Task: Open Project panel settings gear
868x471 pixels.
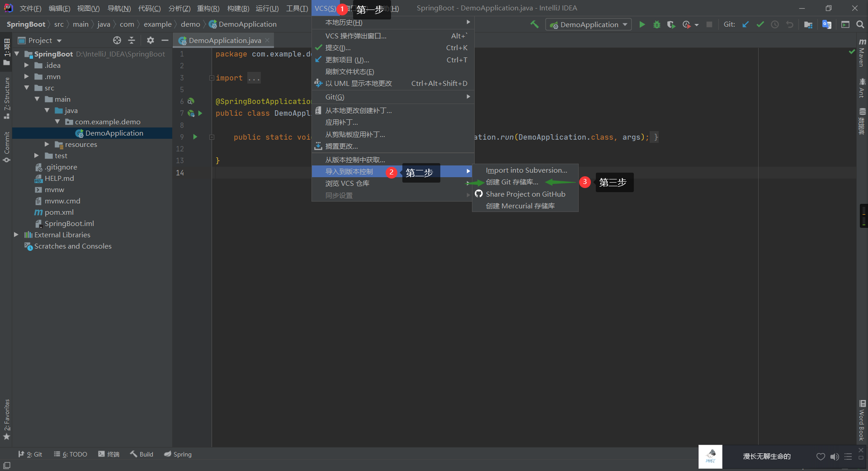Action: [x=151, y=40]
